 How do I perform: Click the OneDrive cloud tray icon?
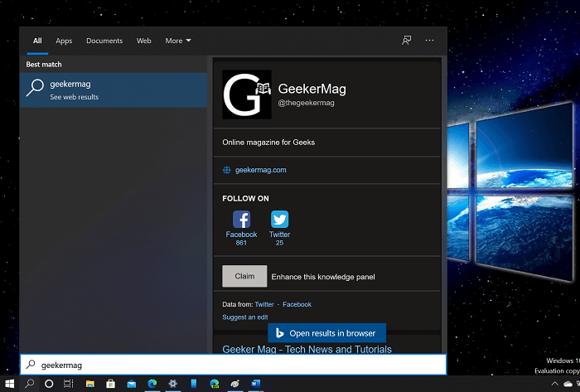(x=568, y=385)
